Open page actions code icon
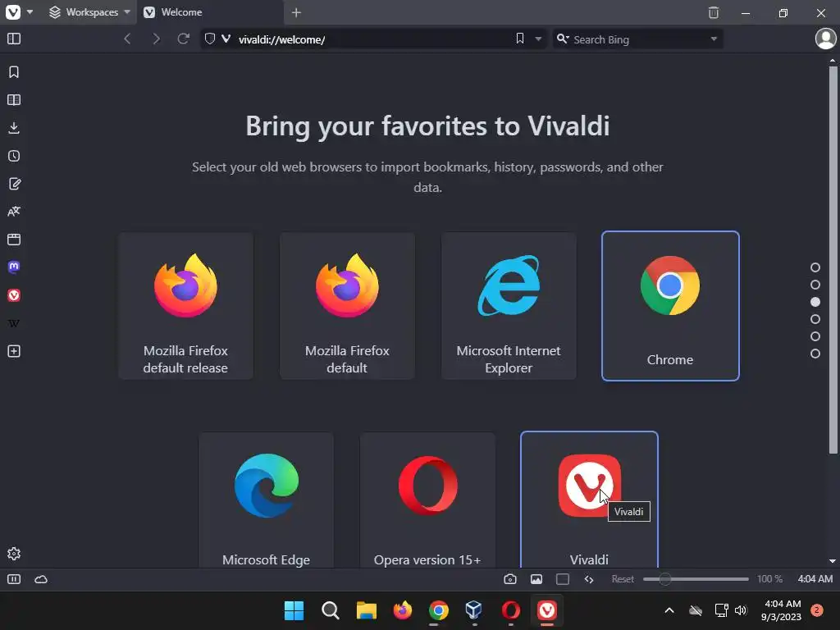Image resolution: width=840 pixels, height=630 pixels. (x=589, y=579)
